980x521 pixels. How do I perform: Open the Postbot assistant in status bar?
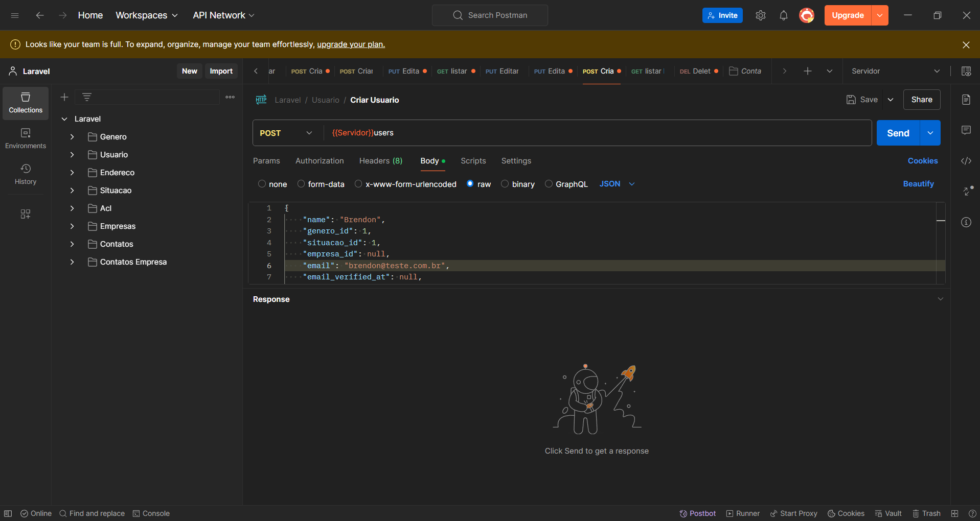(697, 513)
